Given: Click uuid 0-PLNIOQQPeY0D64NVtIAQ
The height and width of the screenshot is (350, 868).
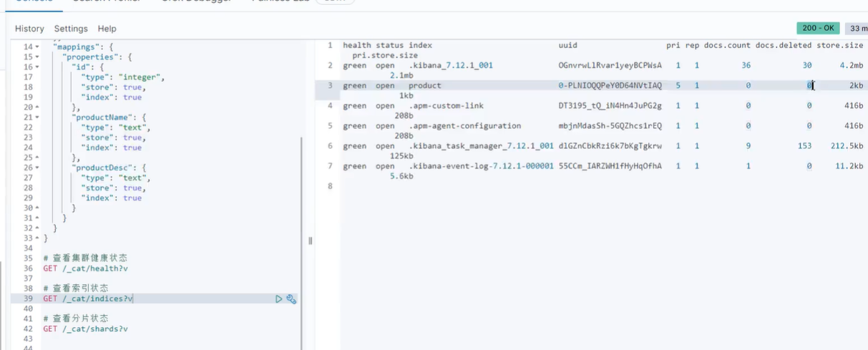Looking at the screenshot, I should click(610, 85).
